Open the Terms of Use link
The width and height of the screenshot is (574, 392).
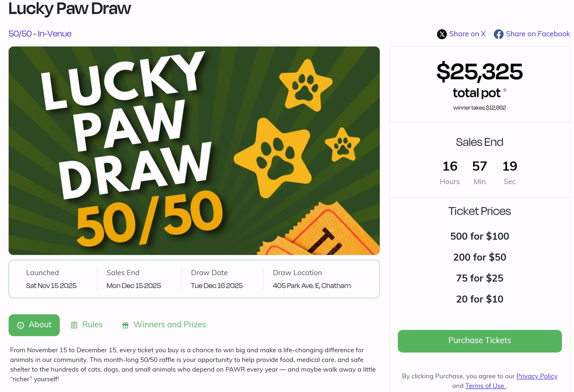click(x=485, y=386)
